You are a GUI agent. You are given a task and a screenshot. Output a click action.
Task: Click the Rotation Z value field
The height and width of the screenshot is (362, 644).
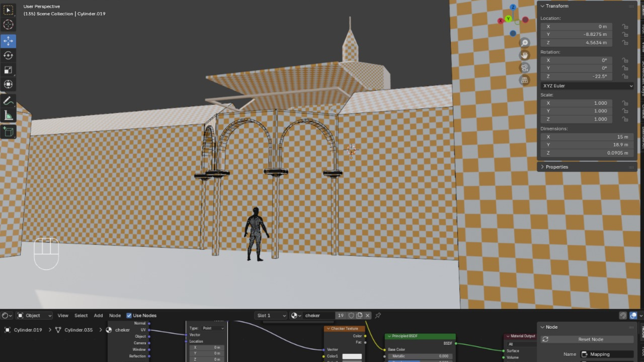tap(577, 76)
